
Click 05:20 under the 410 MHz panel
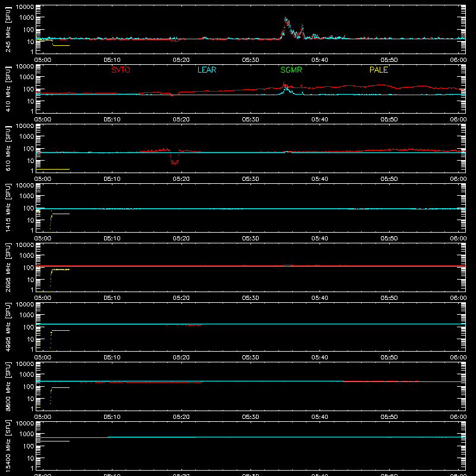181,120
